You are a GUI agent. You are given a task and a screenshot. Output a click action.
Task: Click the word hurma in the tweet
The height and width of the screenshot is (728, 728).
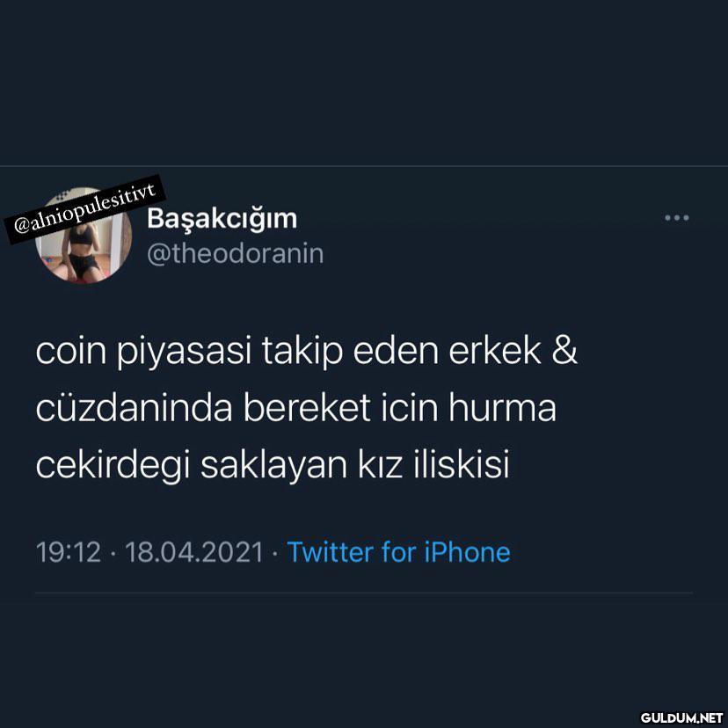pos(502,408)
